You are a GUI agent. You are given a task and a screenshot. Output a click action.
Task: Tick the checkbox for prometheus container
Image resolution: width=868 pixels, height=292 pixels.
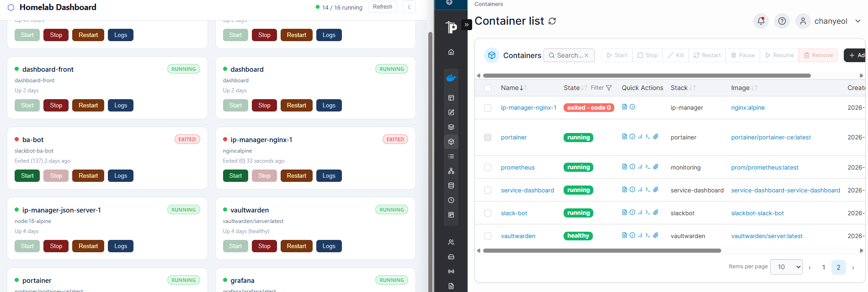pyautogui.click(x=488, y=167)
